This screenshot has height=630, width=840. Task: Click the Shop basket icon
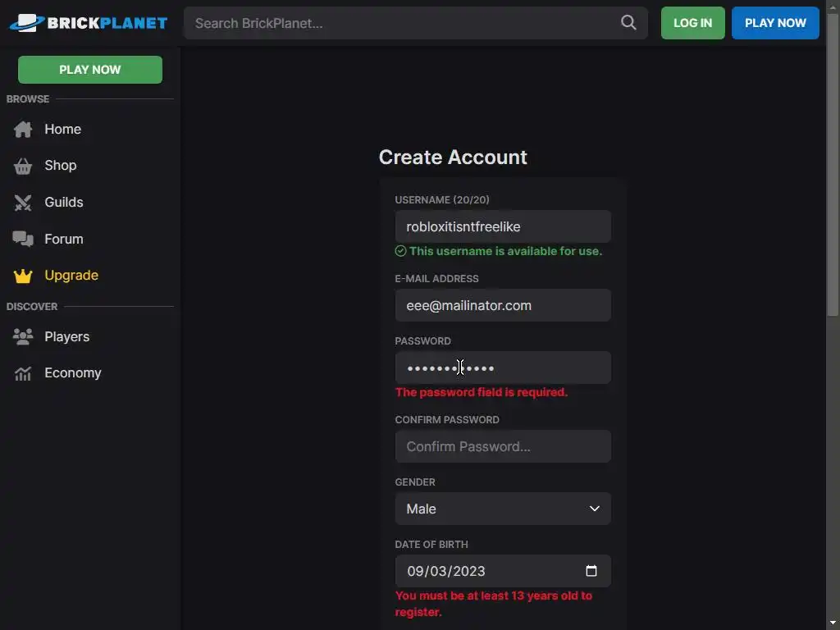point(23,166)
